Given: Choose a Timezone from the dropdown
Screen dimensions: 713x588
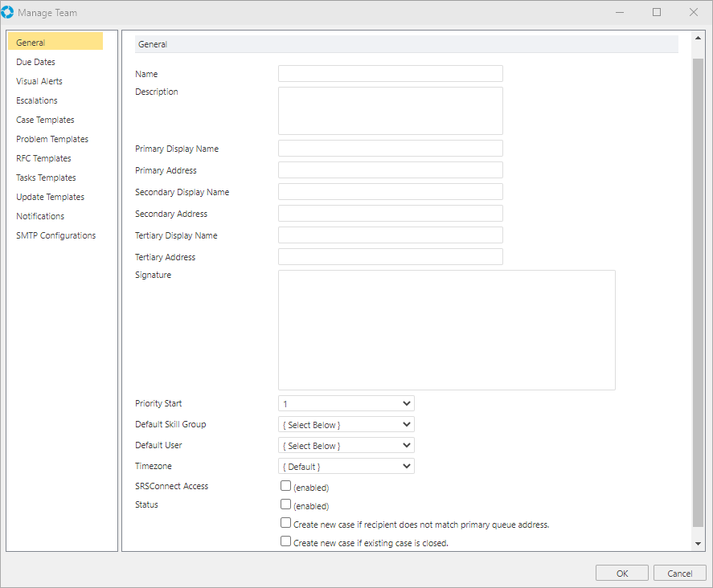Looking at the screenshot, I should (x=346, y=466).
